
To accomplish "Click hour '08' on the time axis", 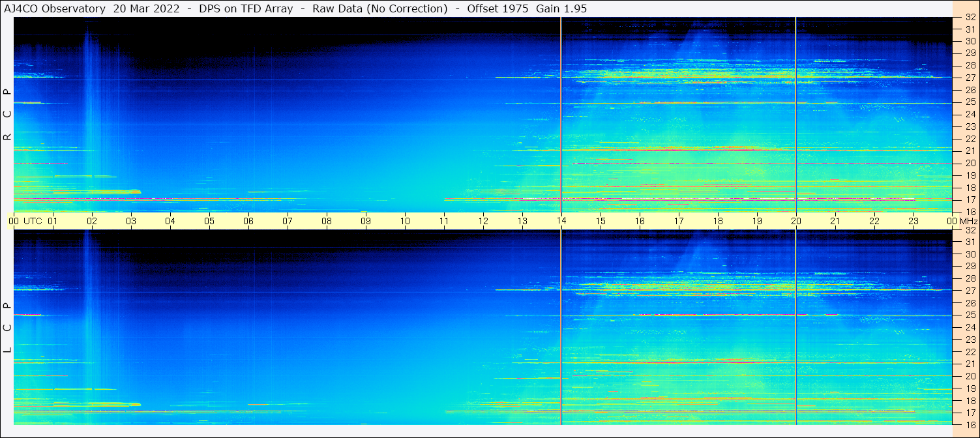I will click(327, 221).
